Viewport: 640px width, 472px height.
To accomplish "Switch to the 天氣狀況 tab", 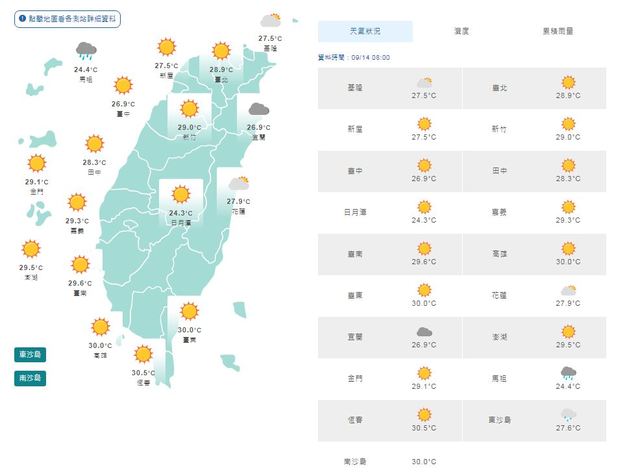I will pos(364,31).
